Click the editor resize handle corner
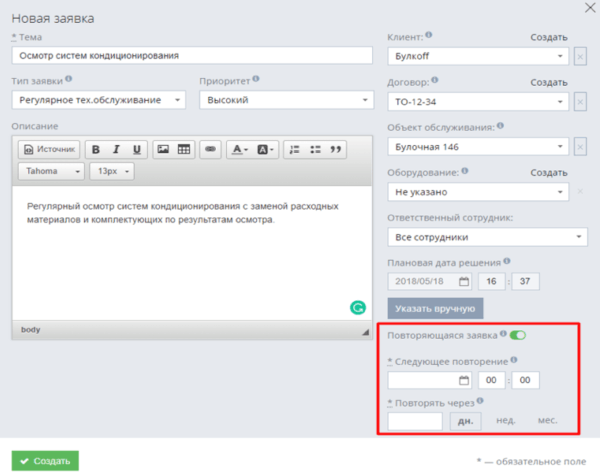 tap(366, 332)
